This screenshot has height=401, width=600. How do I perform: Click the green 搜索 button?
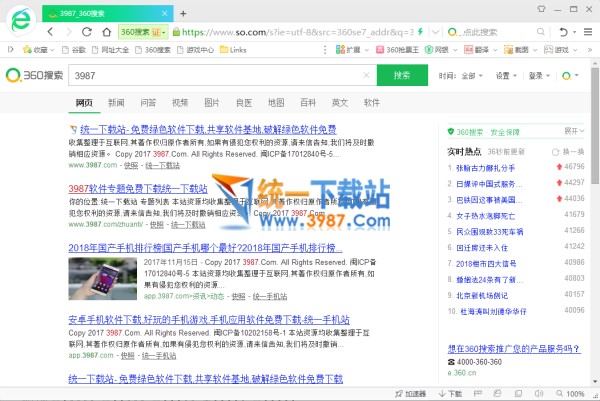pos(402,75)
